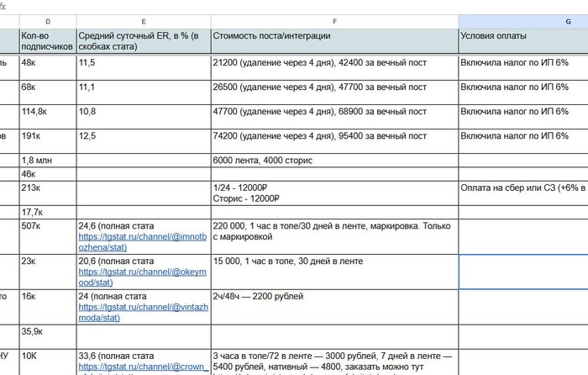
Task: Click the cell with 507к subscribers
Action: (x=48, y=237)
